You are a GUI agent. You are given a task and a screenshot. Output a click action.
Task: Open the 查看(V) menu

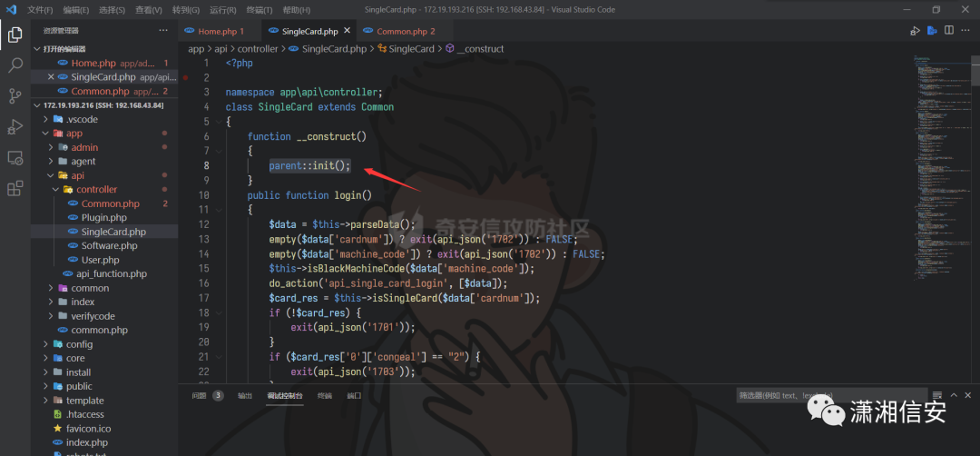pyautogui.click(x=149, y=10)
